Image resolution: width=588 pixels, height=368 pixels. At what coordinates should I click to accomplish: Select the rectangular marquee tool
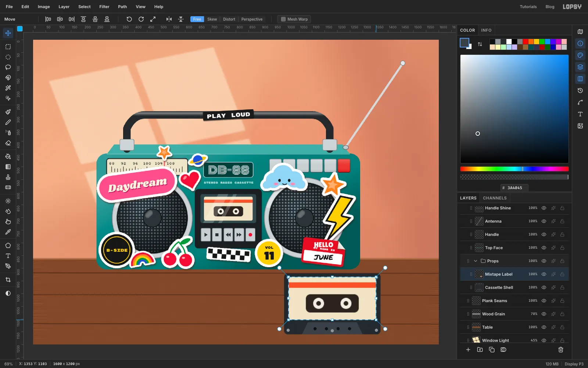pyautogui.click(x=8, y=47)
